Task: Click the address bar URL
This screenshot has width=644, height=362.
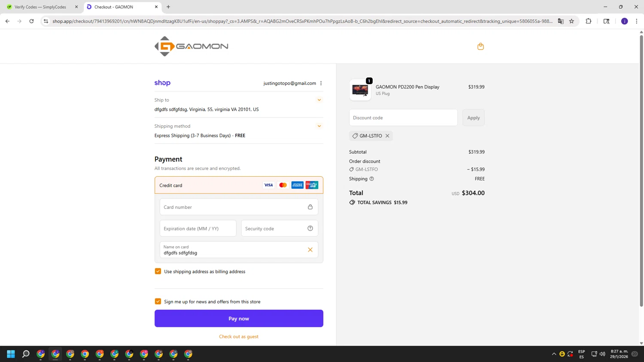Action: tap(302, 21)
